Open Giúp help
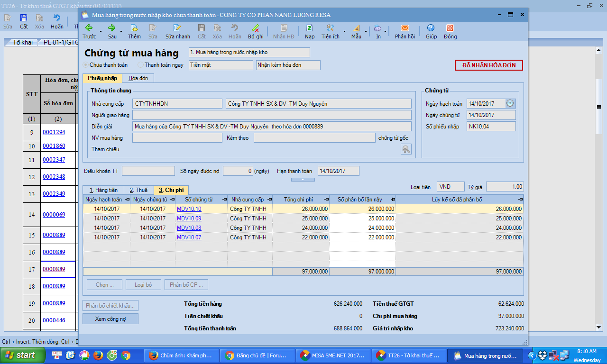Image resolution: width=607 pixels, height=364 pixels. tap(431, 31)
